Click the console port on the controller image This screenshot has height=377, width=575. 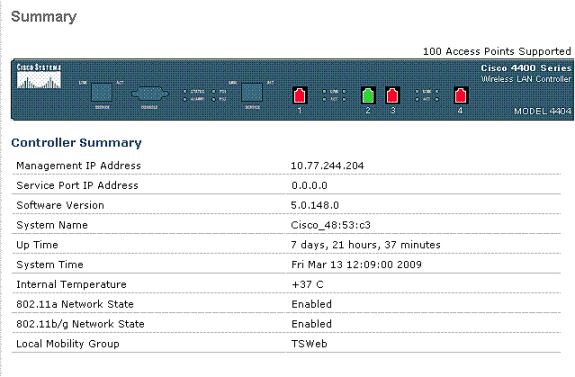[150, 94]
